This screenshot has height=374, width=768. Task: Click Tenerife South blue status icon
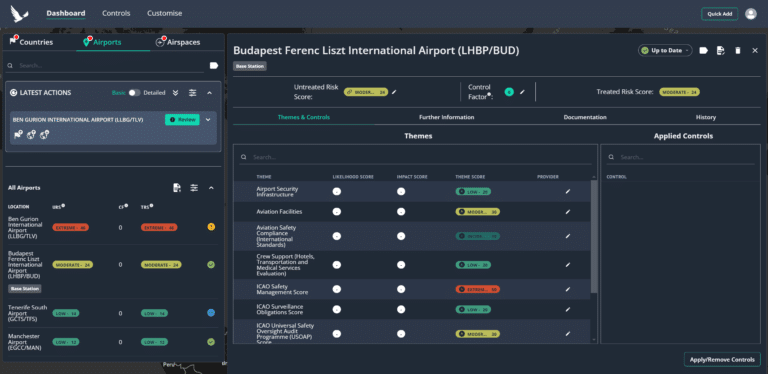[211, 313]
